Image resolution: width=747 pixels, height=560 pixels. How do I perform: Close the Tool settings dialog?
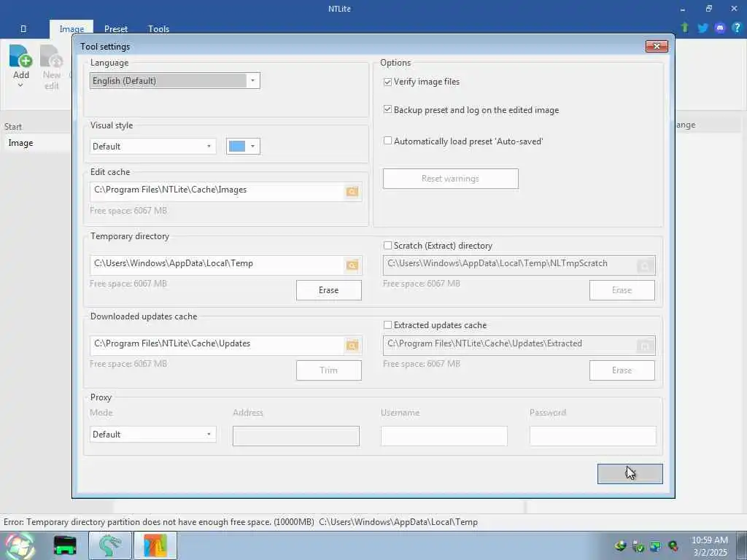[657, 46]
